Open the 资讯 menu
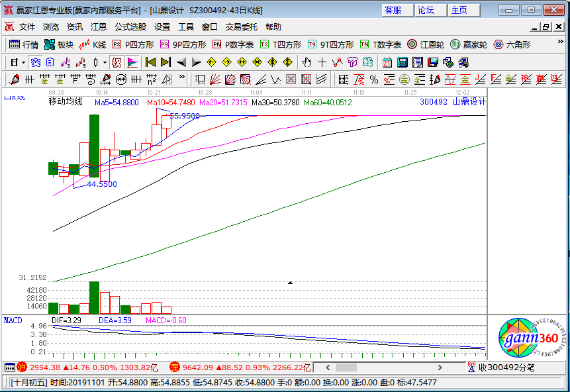This screenshot has height=392, width=570. tap(75, 27)
